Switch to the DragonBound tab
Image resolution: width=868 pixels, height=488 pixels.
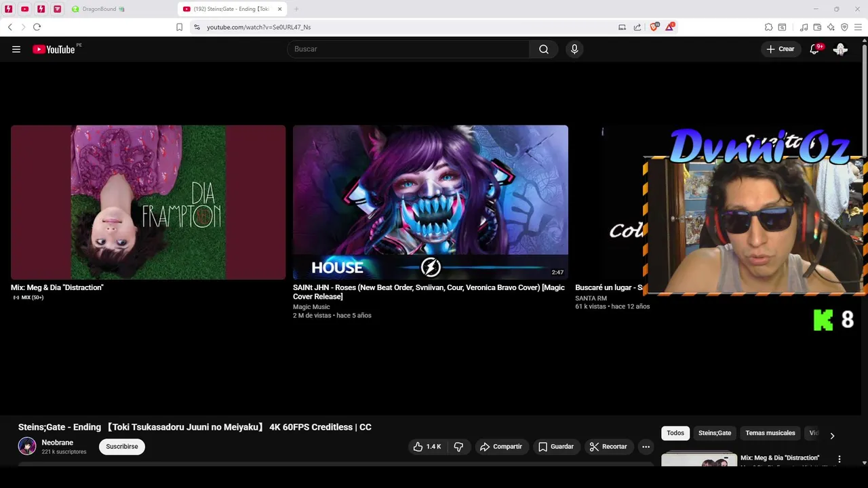tap(121, 9)
